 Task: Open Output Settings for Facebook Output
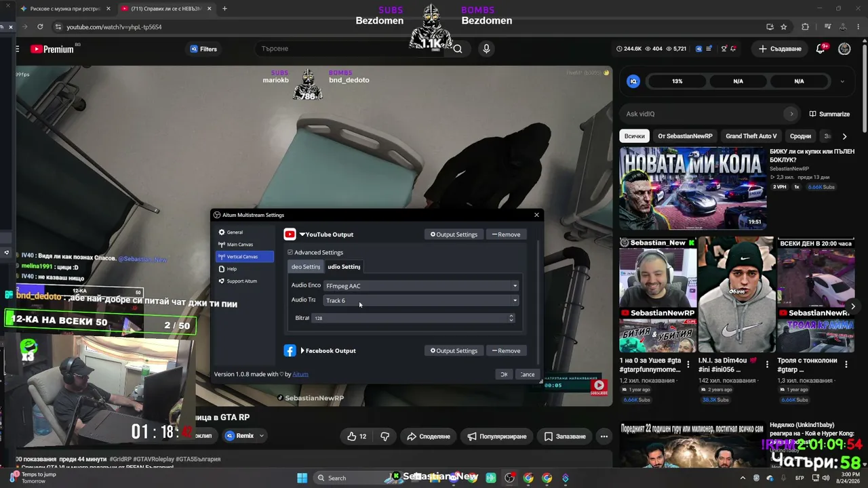(454, 351)
